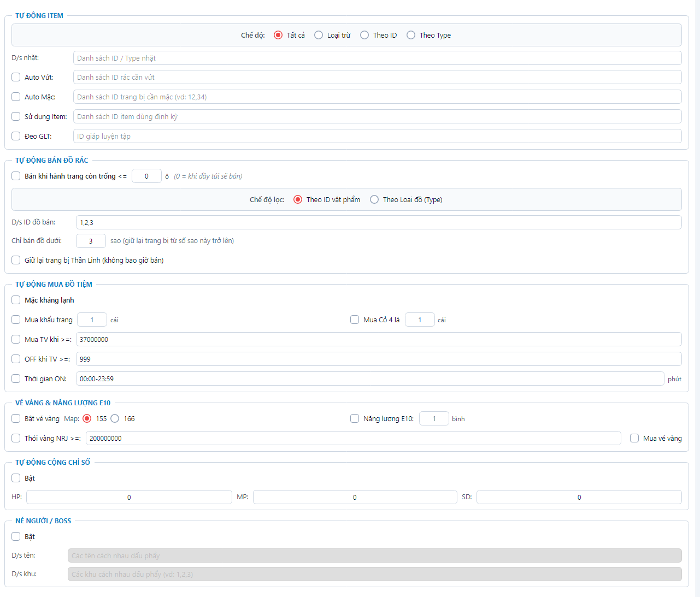The width and height of the screenshot is (700, 597).
Task: Select map 166 radio button
Action: (x=115, y=418)
